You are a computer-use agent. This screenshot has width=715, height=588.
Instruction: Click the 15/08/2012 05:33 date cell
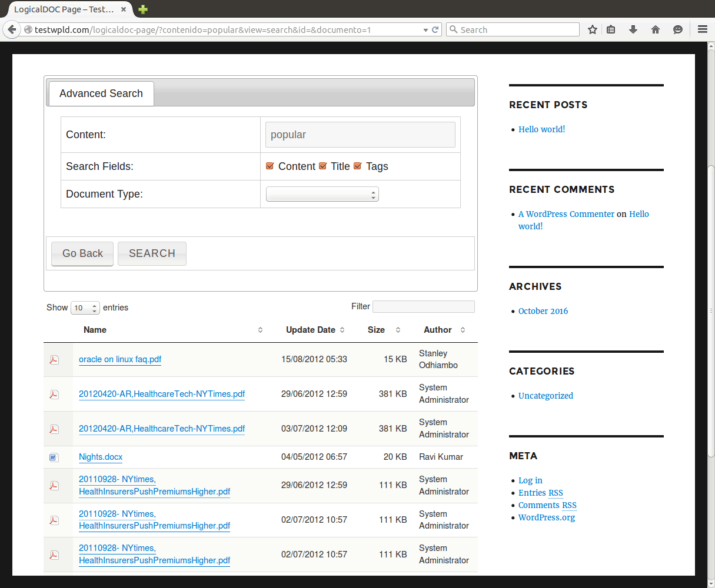tap(314, 359)
